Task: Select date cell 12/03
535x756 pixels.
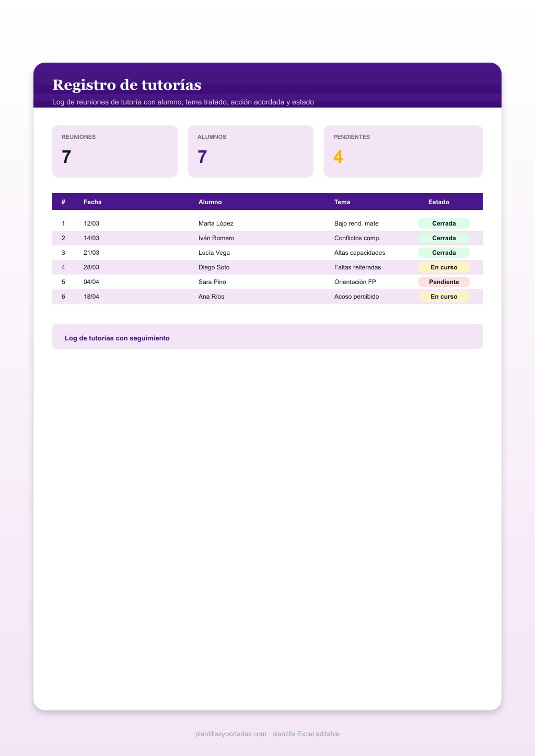Action: [91, 223]
